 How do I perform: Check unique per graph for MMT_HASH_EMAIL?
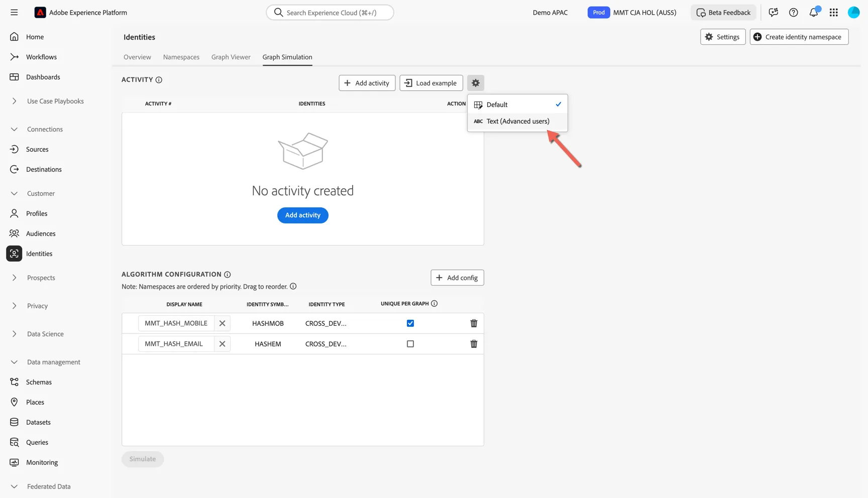click(410, 344)
